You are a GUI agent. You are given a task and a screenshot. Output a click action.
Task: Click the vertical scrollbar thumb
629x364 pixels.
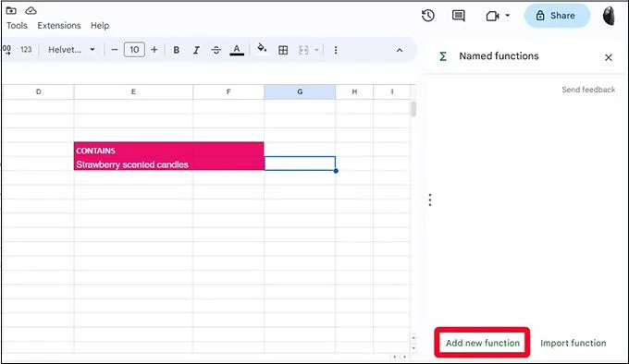pos(413,109)
